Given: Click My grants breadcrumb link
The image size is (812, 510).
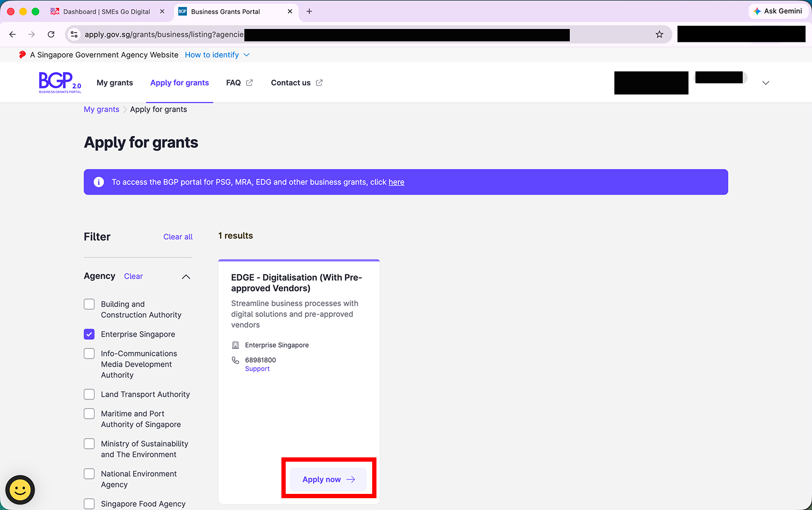Looking at the screenshot, I should tap(102, 109).
